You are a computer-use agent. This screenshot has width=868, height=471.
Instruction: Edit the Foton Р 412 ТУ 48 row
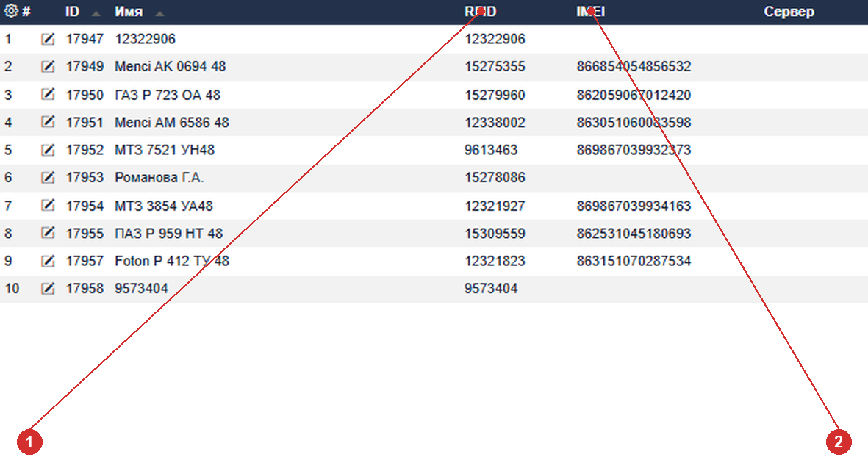pyautogui.click(x=49, y=262)
